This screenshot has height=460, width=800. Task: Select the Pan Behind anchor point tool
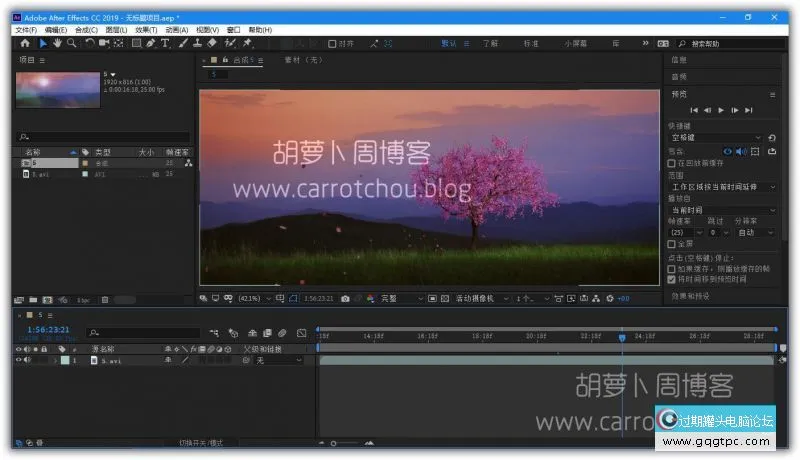point(118,43)
